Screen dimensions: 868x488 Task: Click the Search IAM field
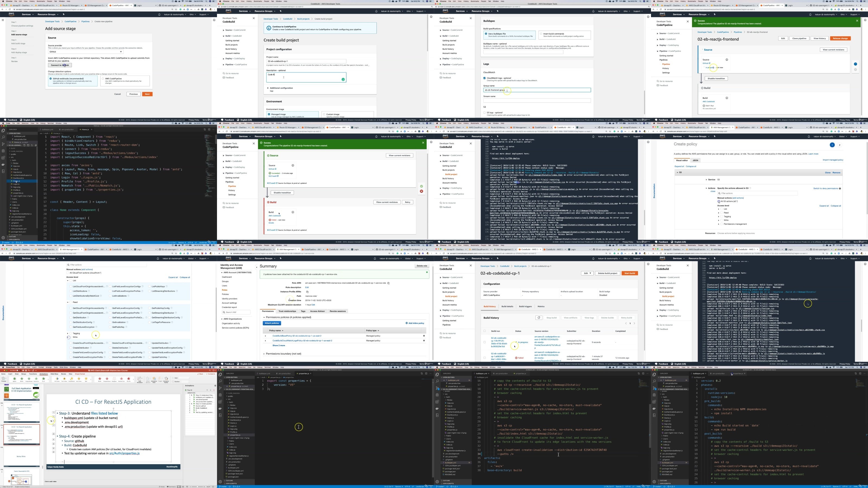click(x=237, y=312)
